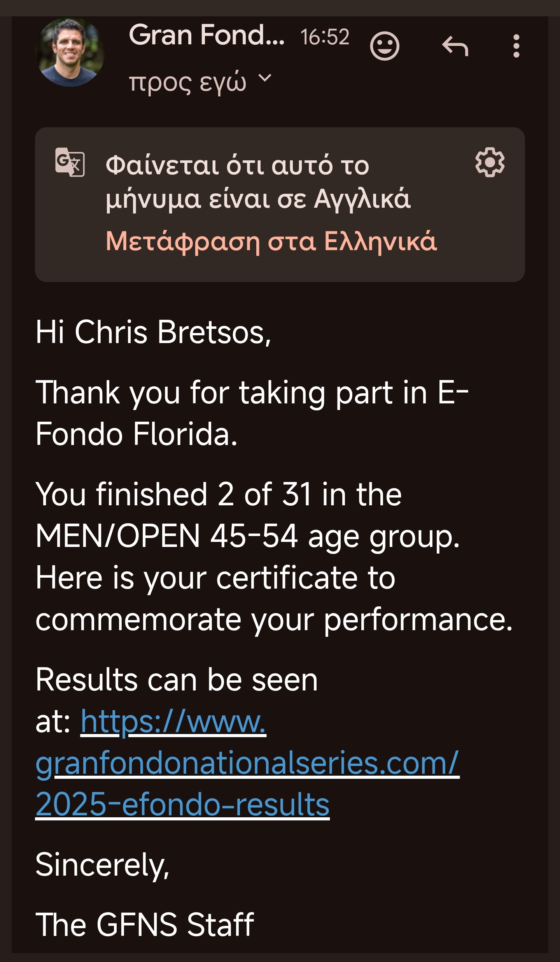Tap the "You finished 2 of 31" line

point(218,494)
